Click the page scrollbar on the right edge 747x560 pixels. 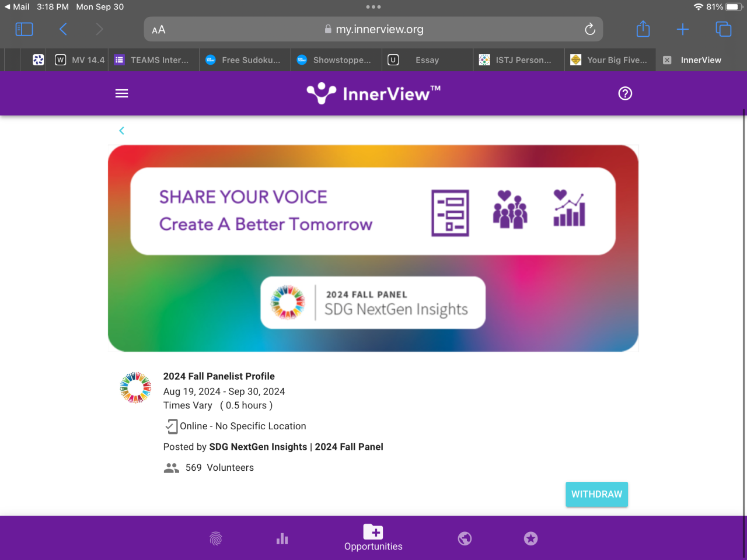tap(744, 332)
